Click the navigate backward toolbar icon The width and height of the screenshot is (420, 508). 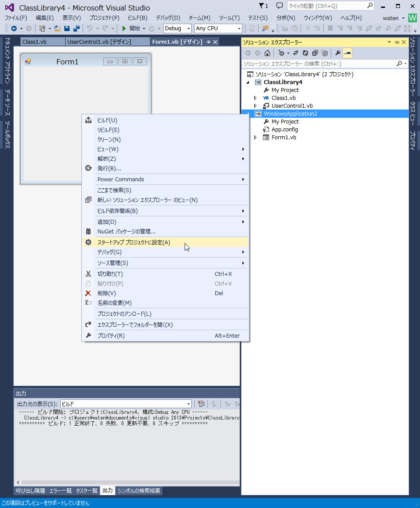[14, 28]
